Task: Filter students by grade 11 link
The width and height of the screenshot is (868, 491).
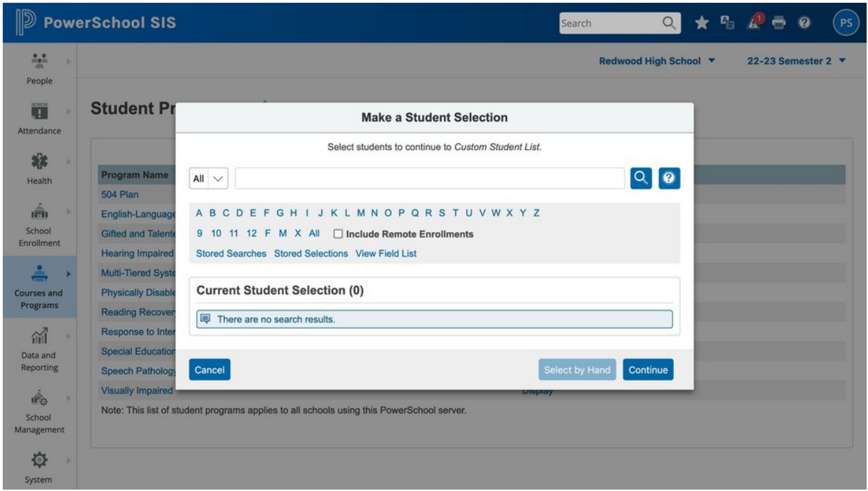Action: click(x=234, y=234)
